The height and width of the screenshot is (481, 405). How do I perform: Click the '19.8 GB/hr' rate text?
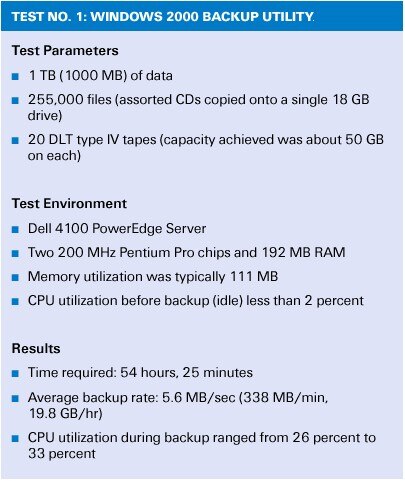point(65,414)
